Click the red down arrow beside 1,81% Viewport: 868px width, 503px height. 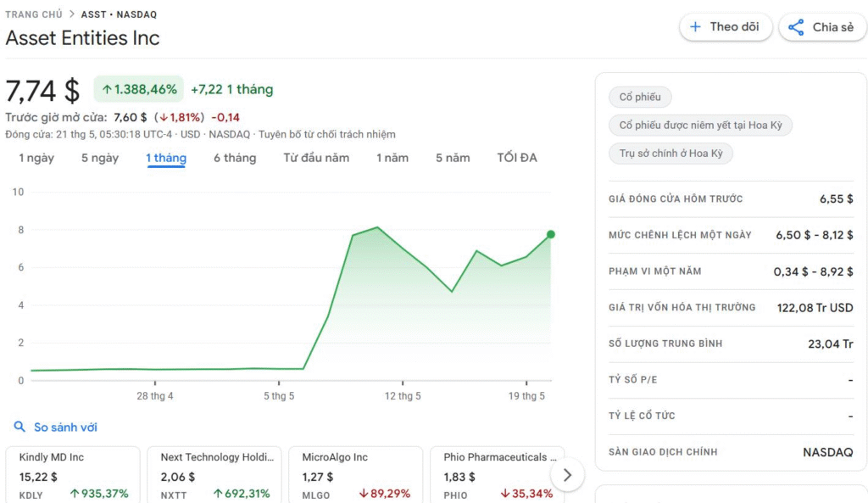coord(164,117)
